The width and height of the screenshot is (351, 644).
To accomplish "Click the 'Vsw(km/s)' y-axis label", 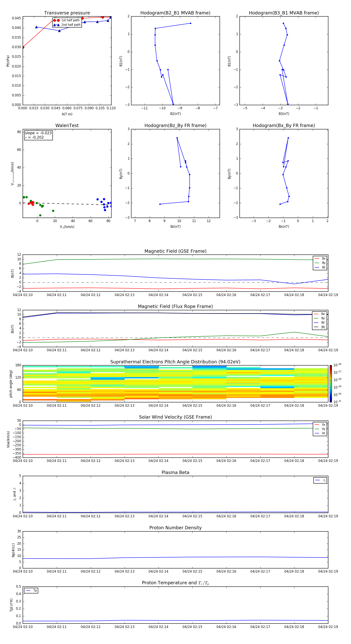I will (8, 439).
